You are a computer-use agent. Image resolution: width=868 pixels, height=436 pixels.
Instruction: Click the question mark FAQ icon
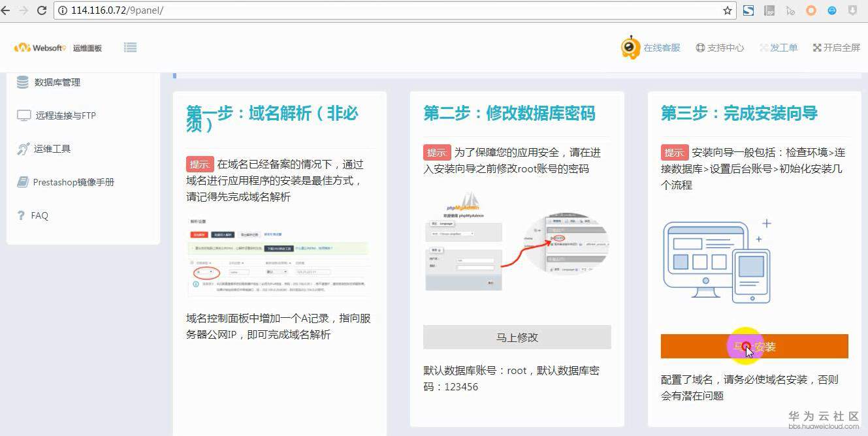[x=22, y=215]
